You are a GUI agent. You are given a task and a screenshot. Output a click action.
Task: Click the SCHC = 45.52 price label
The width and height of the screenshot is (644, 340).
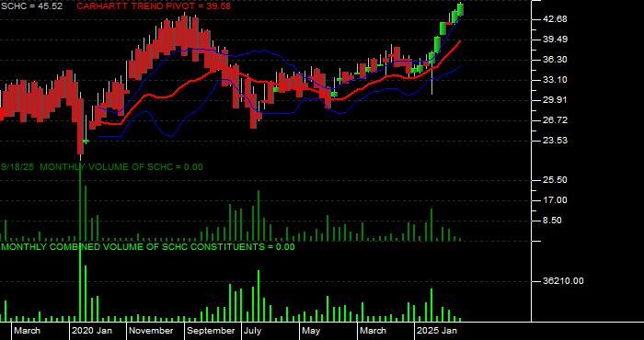coord(31,6)
